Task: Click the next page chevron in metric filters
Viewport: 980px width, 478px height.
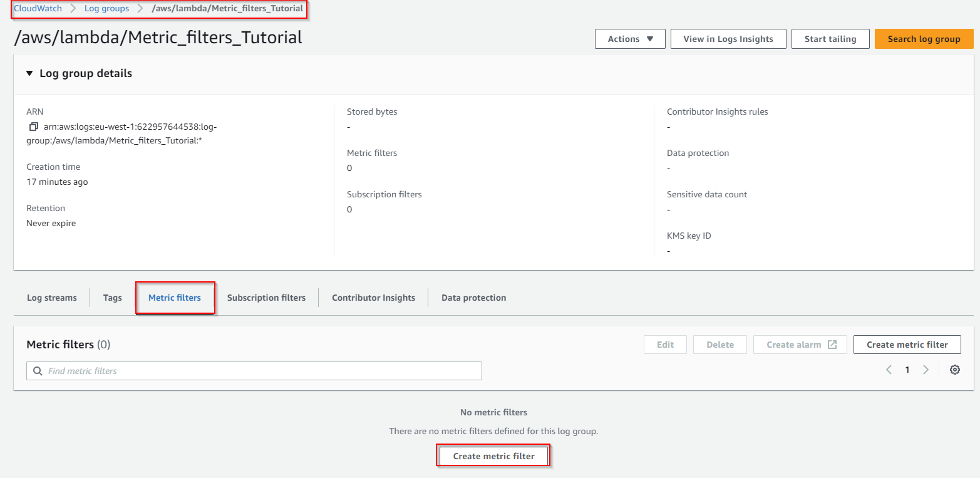Action: (x=926, y=370)
